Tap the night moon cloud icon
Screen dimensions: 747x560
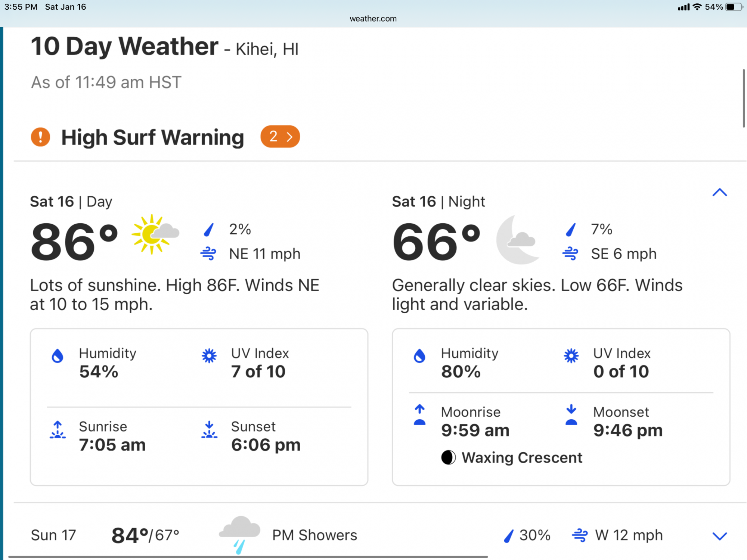(x=517, y=239)
